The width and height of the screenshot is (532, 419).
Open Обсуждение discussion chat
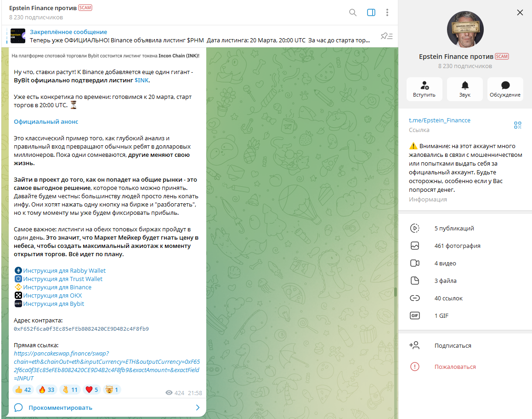coord(505,89)
